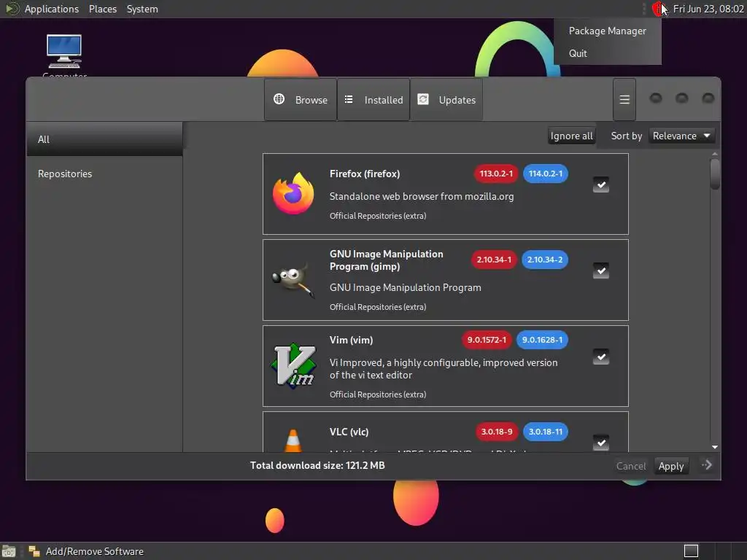Image resolution: width=747 pixels, height=560 pixels.
Task: Click the Firefox application icon
Action: pyautogui.click(x=293, y=193)
